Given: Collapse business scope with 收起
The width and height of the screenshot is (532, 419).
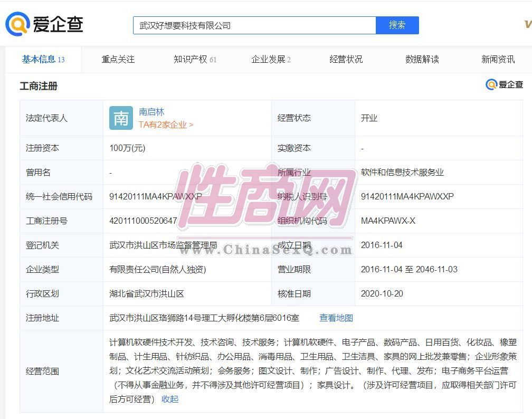Looking at the screenshot, I should pos(170,399).
